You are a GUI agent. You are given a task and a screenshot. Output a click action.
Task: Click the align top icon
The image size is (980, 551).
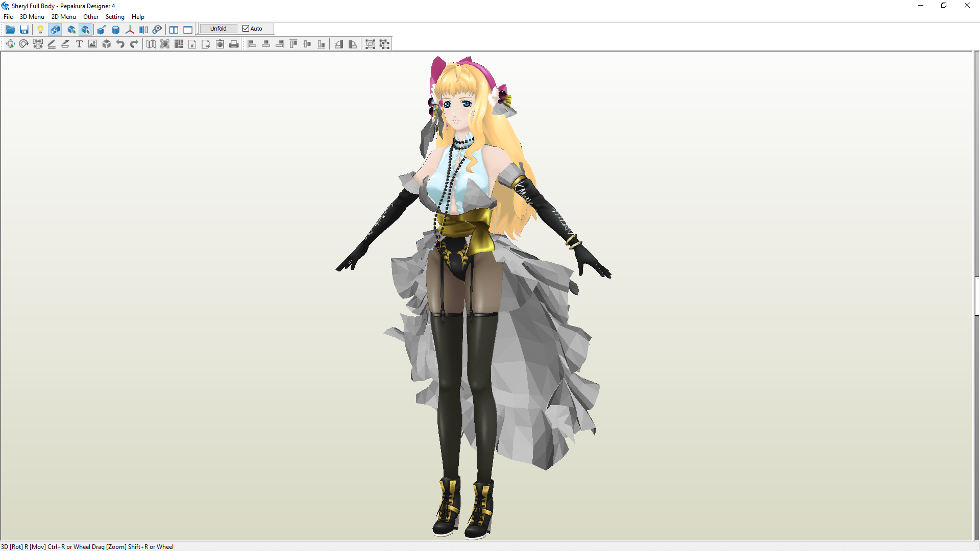(x=293, y=44)
